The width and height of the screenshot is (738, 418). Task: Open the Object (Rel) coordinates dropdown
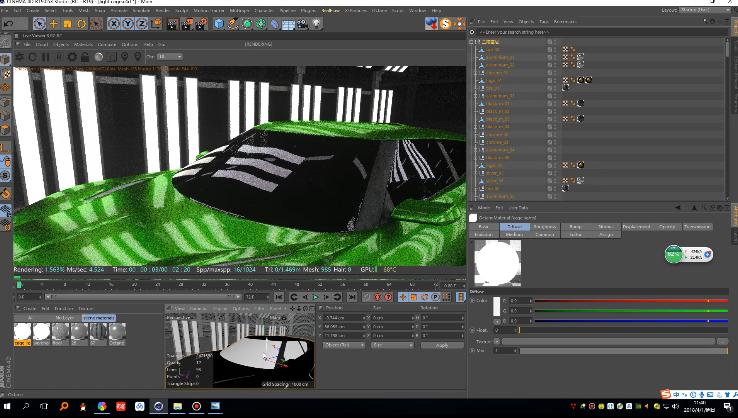[344, 346]
